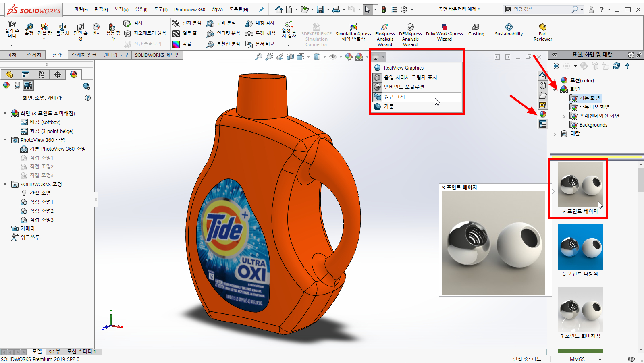Open 도구(T) menu
This screenshot has width=644, height=363.
click(160, 9)
